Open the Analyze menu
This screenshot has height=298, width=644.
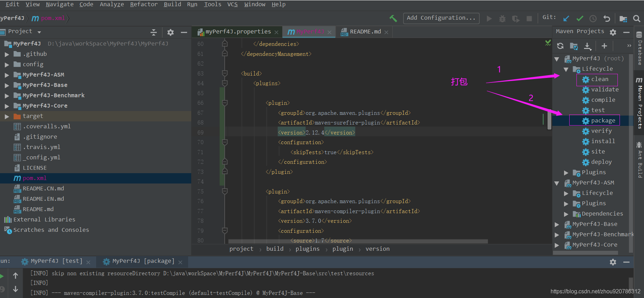tap(112, 4)
